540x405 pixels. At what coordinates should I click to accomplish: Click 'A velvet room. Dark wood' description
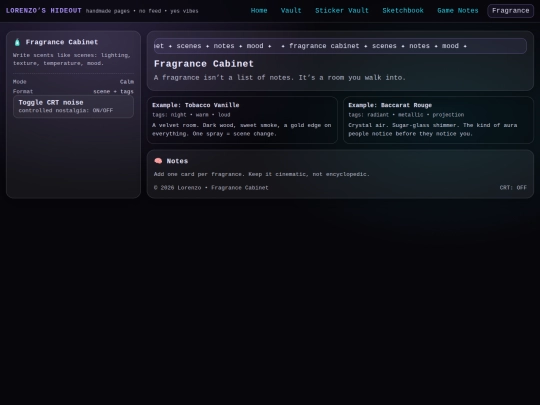coord(242,129)
